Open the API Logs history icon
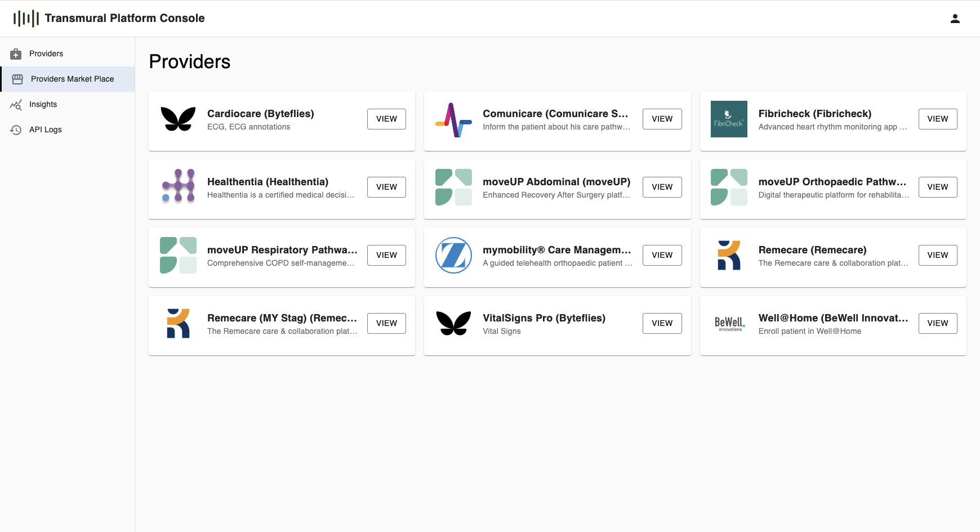 (17, 129)
